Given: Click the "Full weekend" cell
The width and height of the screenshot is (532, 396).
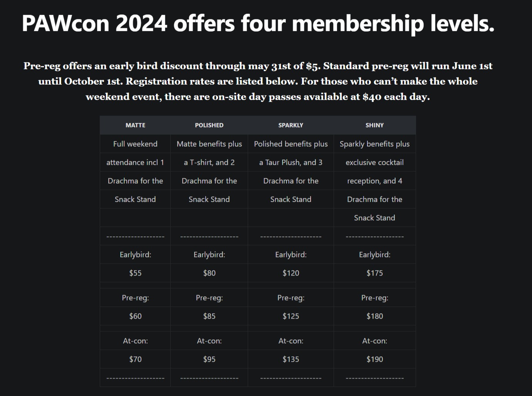Looking at the screenshot, I should (135, 144).
